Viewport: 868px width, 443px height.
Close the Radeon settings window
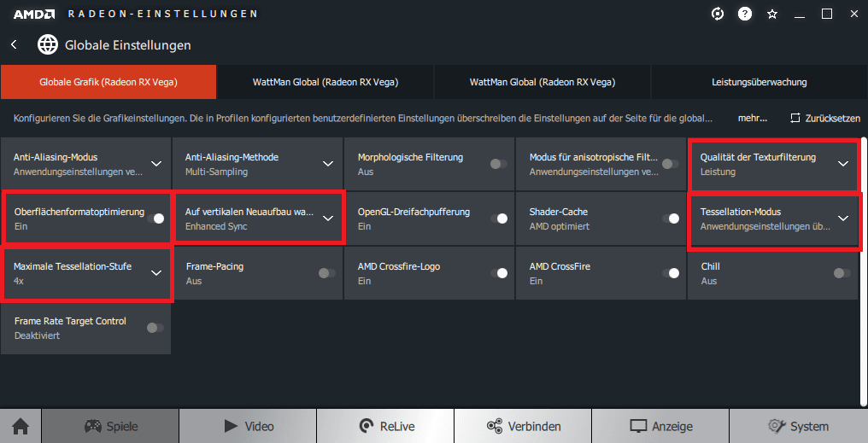point(854,14)
